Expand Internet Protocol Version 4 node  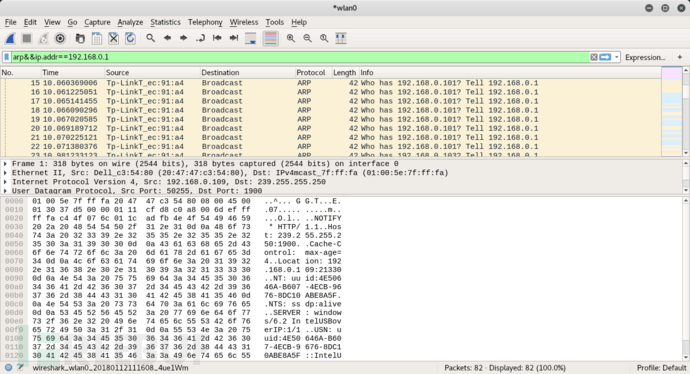tap(5, 182)
